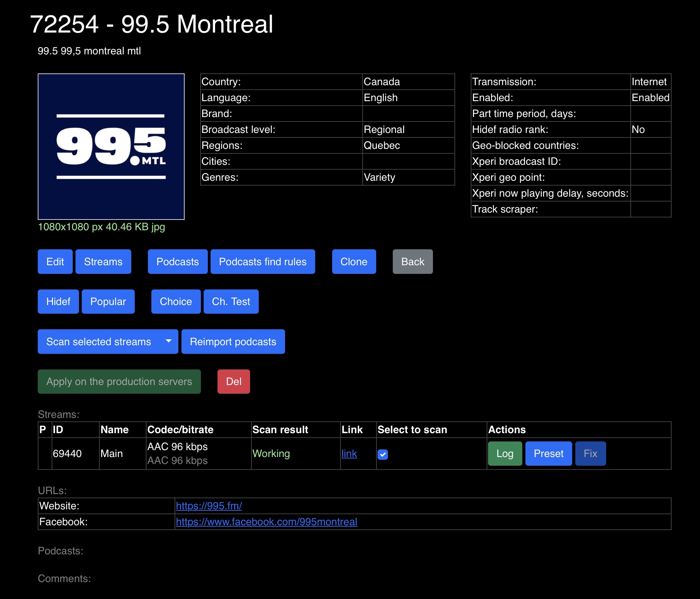Go Back to the previous page
The width and height of the screenshot is (700, 599).
[413, 262]
